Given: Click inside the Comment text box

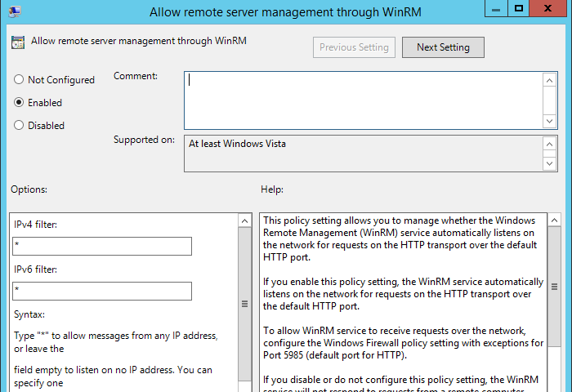Looking at the screenshot, I should pos(364,100).
